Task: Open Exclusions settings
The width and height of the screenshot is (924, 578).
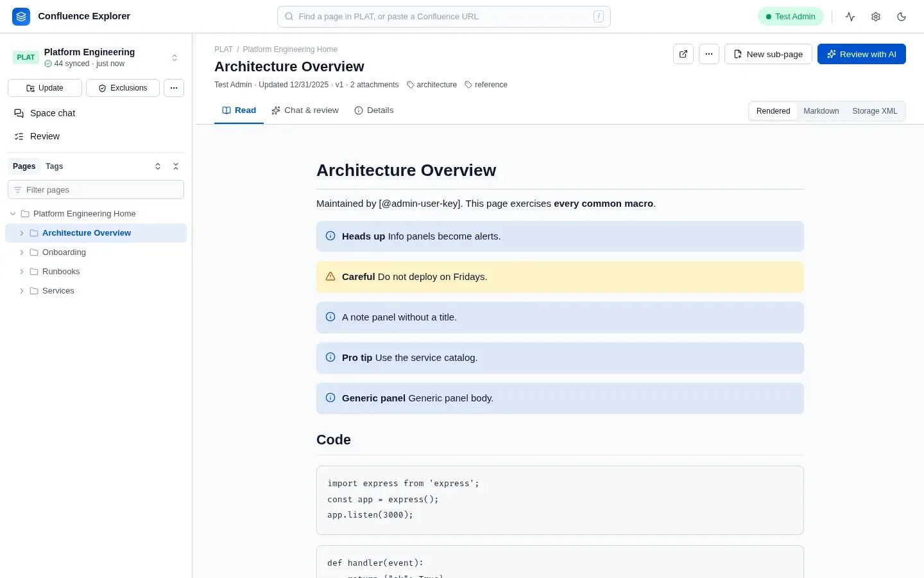Action: click(x=123, y=88)
